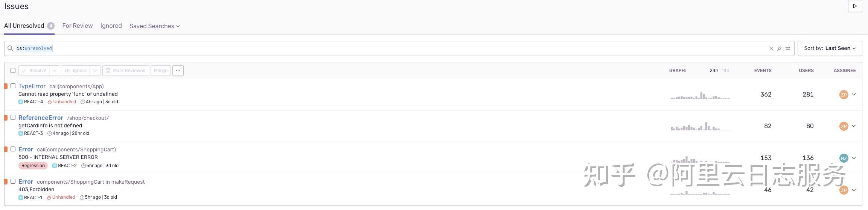The image size is (868, 210).
Task: Click ZP assignee avatar on TypeError issue
Action: coord(844,95)
